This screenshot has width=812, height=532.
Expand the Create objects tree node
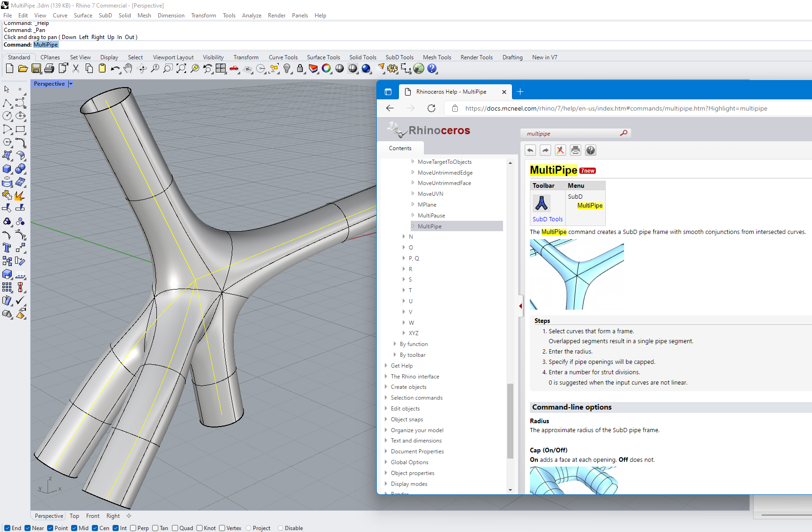[386, 387]
